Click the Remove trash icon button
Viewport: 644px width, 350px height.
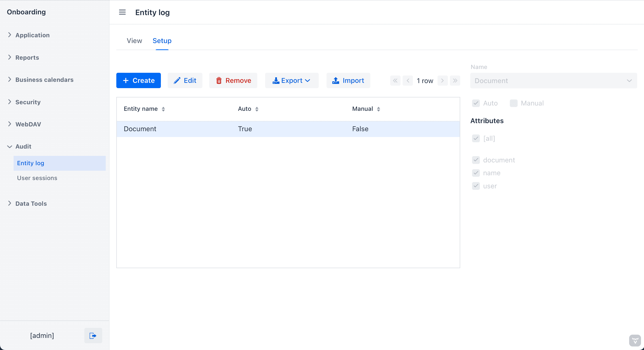tap(233, 81)
